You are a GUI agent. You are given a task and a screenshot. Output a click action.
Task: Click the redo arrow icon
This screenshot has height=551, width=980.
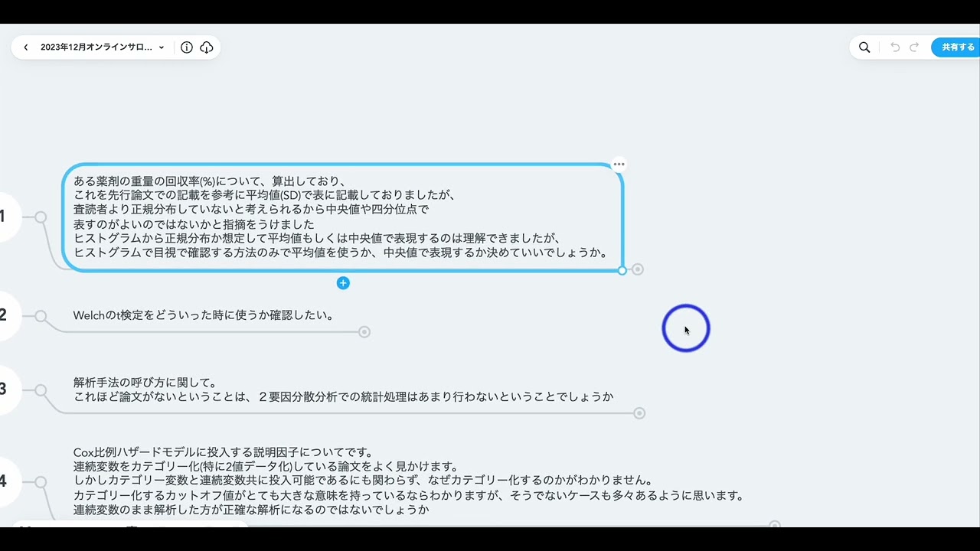914,47
